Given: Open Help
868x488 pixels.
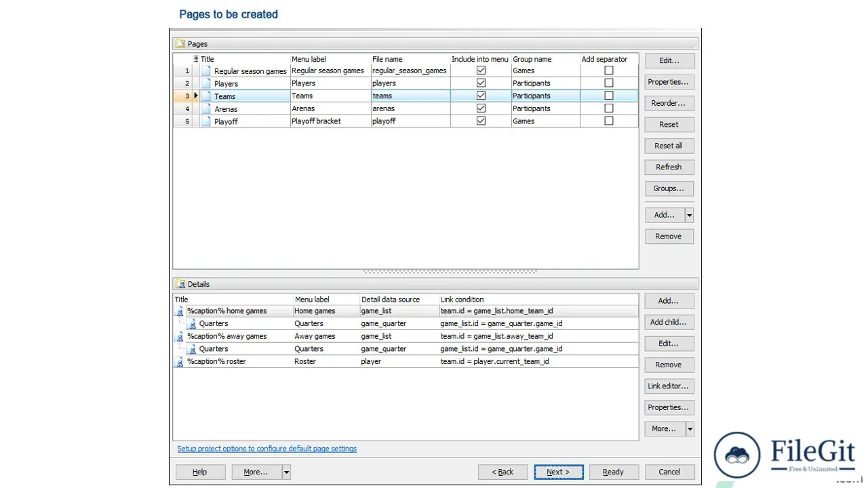Looking at the screenshot, I should click(x=200, y=472).
